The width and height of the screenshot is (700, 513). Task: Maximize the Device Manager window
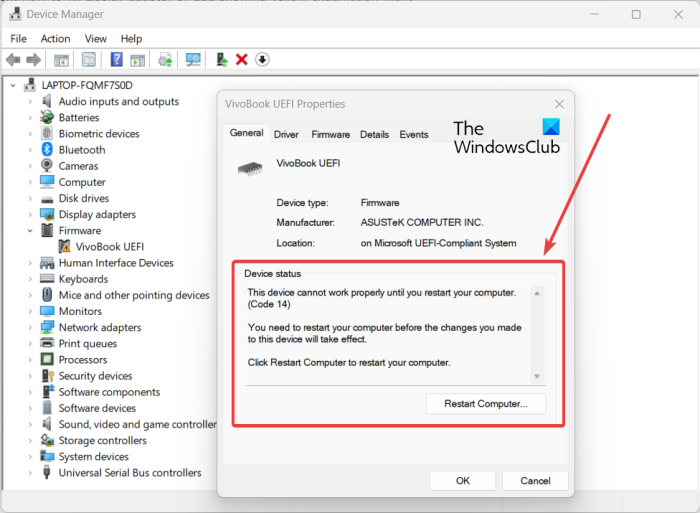pos(636,14)
